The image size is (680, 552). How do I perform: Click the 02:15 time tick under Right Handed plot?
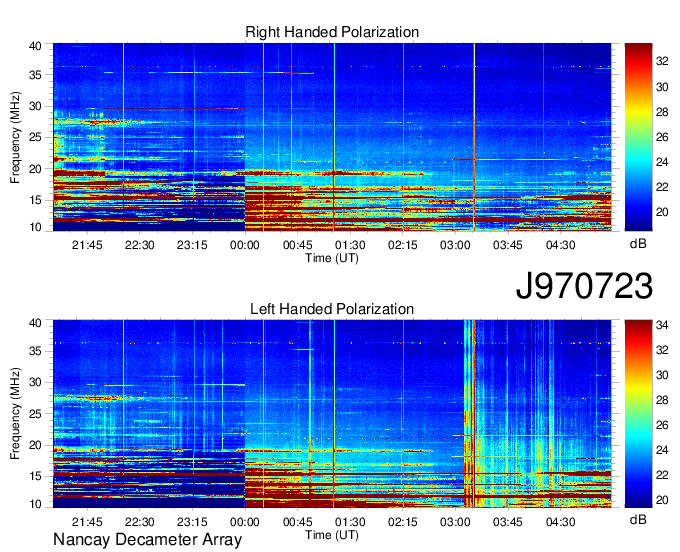point(402,245)
